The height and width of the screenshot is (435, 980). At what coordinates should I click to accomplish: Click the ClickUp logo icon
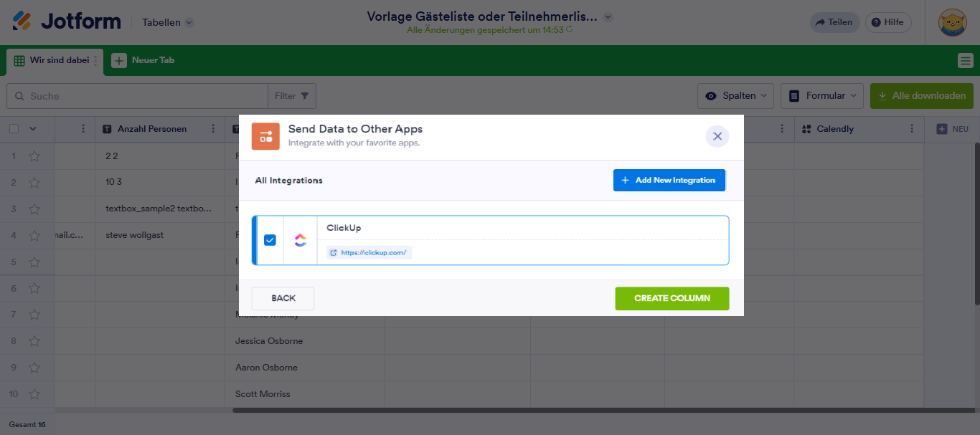pos(300,240)
